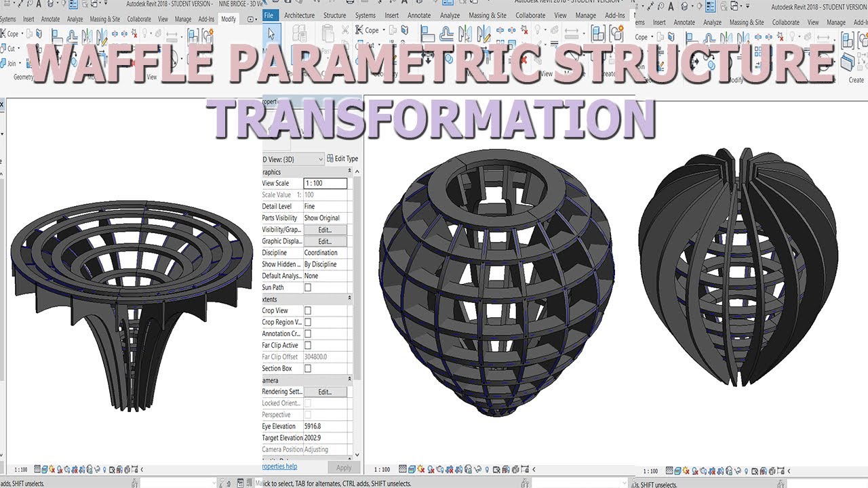The height and width of the screenshot is (488, 868).
Task: Activate Mirror - Draw Axis in middle window
Action: (x=483, y=34)
